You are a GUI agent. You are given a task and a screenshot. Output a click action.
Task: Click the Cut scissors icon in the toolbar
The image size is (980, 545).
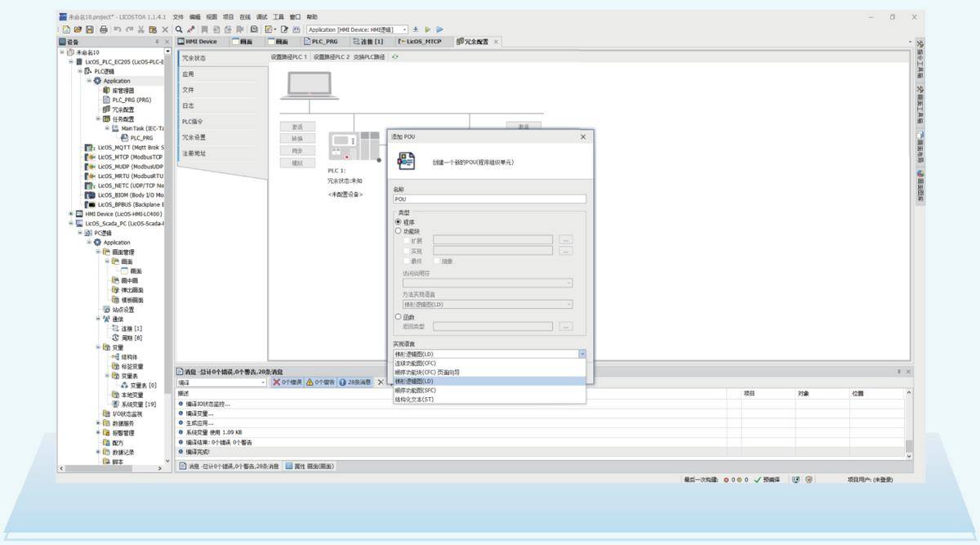(141, 29)
